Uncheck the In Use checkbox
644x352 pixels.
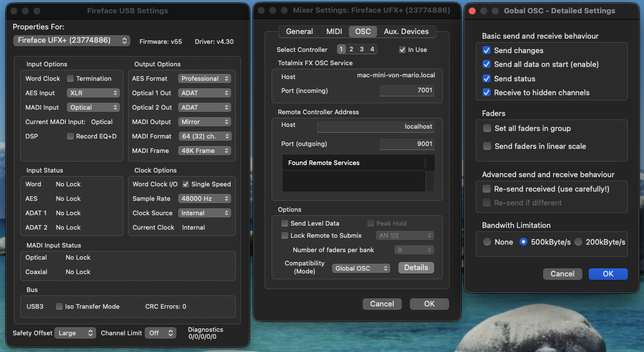click(402, 50)
